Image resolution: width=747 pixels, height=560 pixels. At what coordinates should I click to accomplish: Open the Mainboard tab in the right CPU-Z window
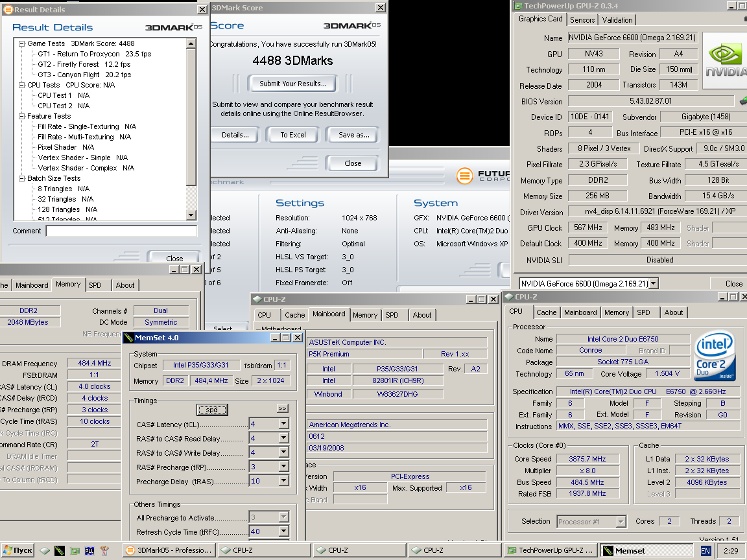click(580, 313)
